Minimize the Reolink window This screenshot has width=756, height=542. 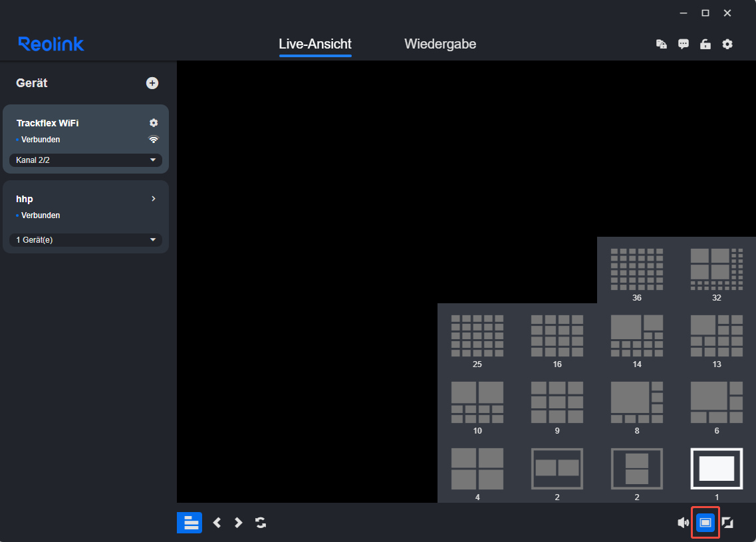pyautogui.click(x=684, y=13)
